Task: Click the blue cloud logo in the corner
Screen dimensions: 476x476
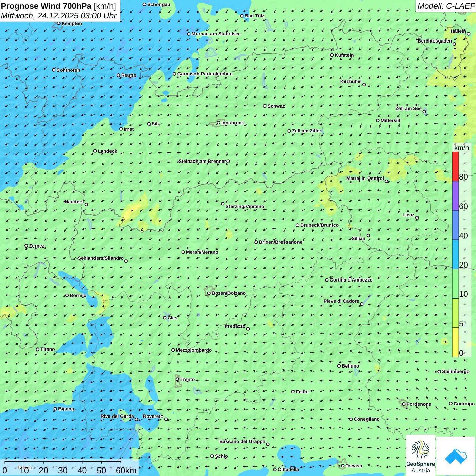Action: 456,456
